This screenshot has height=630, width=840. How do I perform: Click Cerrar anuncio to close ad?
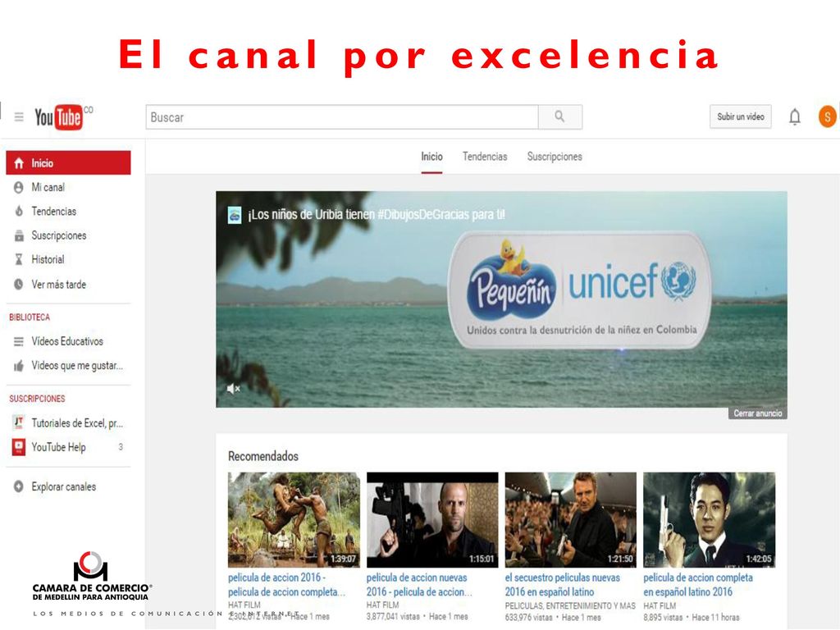[757, 413]
